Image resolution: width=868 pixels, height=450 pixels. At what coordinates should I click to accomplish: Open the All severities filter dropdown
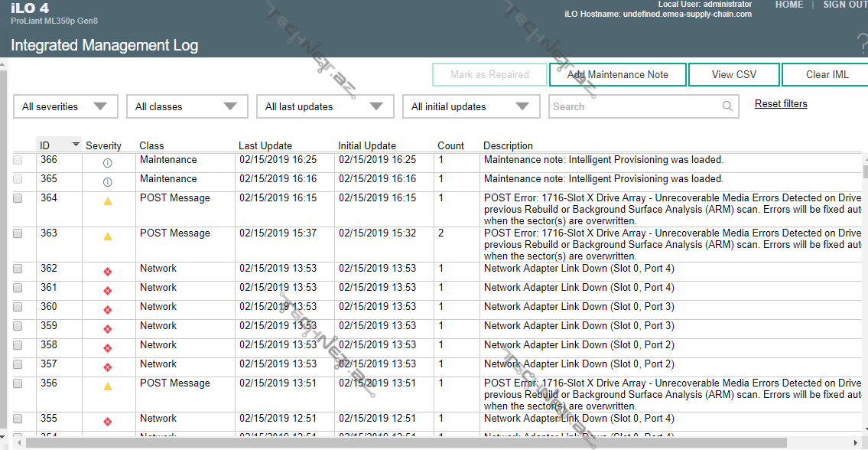tap(66, 106)
